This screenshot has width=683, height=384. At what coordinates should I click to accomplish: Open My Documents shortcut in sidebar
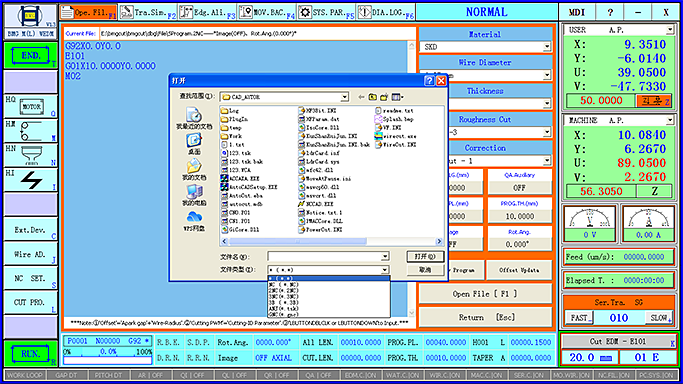194,170
